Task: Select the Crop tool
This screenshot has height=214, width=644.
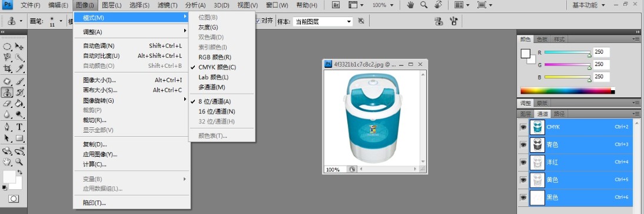Action: tap(7, 69)
